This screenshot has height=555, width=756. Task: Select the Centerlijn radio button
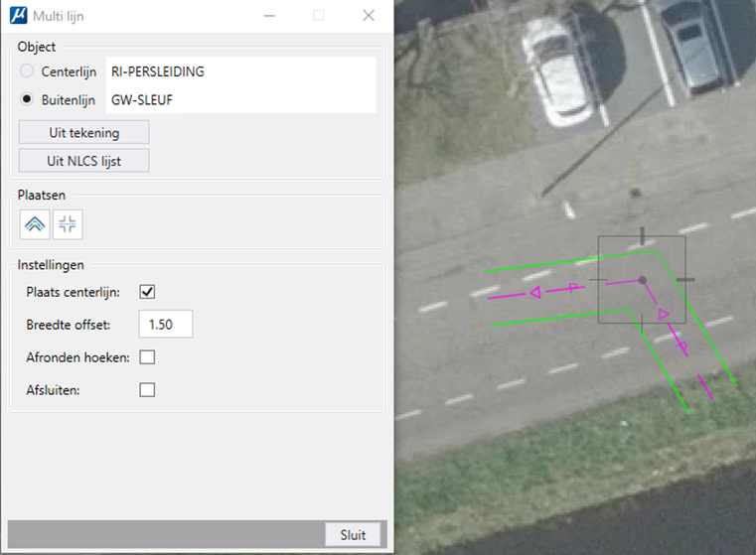click(27, 70)
